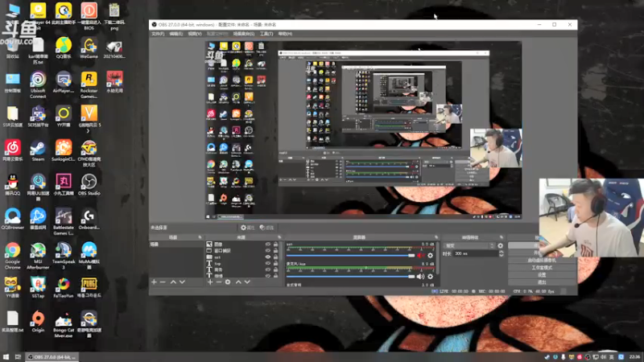Toggle visibility eye of 窗口捕获 source
The image size is (644, 362).
click(x=268, y=250)
